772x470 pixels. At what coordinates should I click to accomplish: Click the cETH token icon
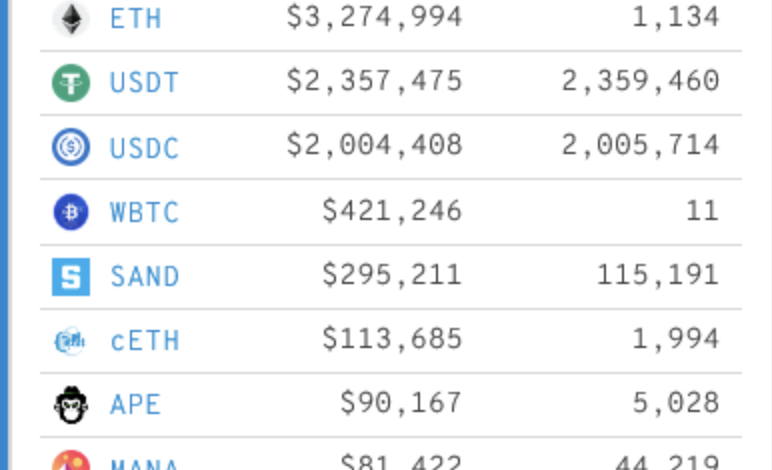(x=71, y=341)
